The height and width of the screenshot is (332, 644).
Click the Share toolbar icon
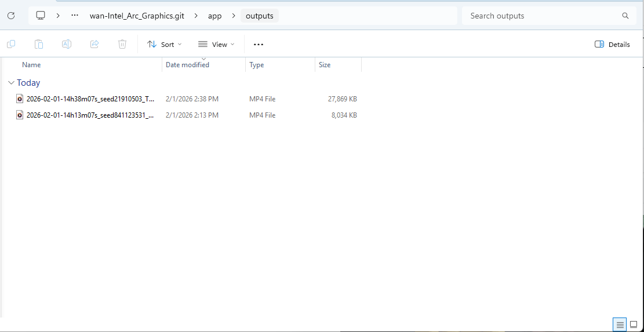click(x=94, y=44)
